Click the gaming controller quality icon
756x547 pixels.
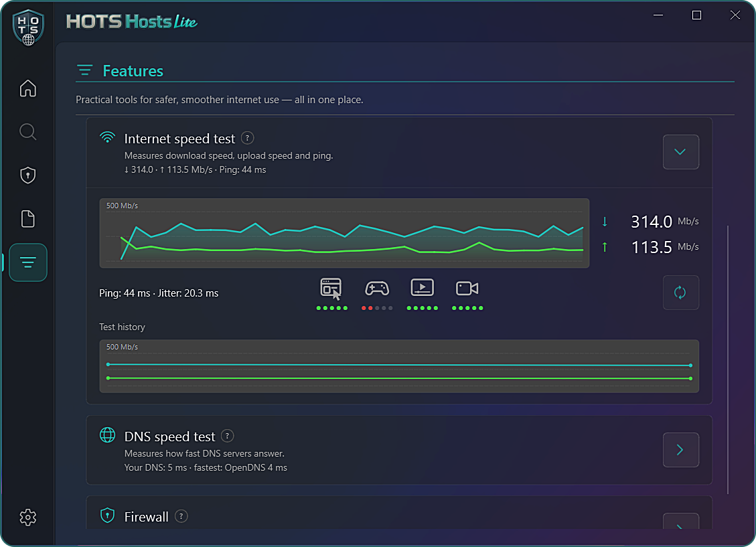click(x=377, y=289)
